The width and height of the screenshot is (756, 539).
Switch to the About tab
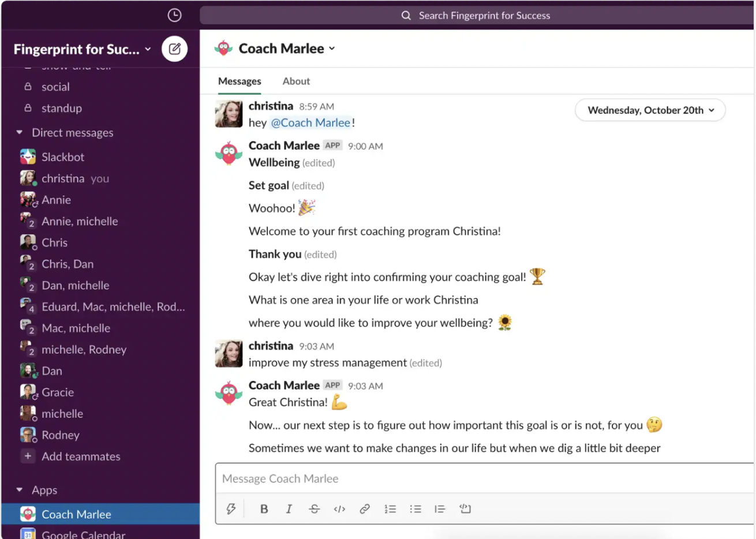pyautogui.click(x=296, y=81)
